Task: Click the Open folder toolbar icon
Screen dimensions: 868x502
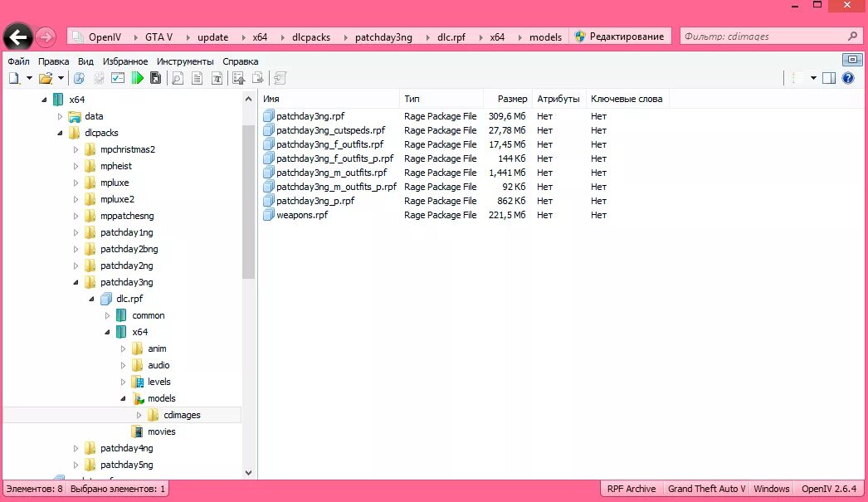Action: pos(46,78)
